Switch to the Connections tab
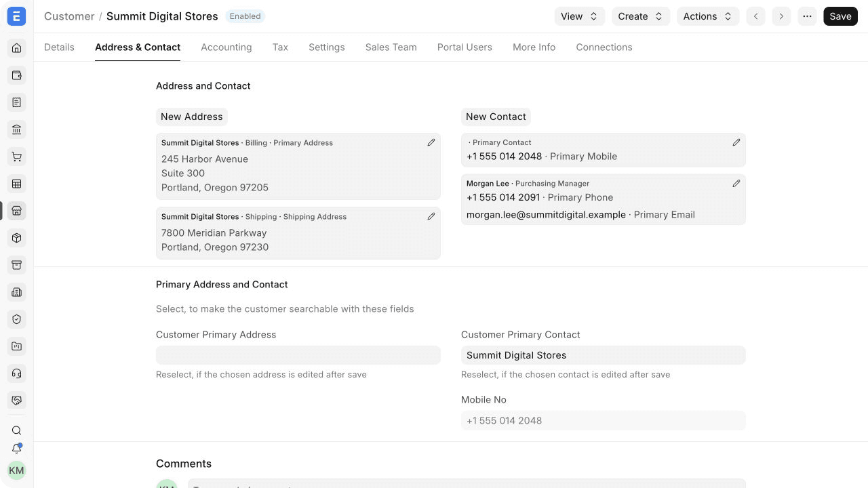This screenshot has height=488, width=868. coord(604,47)
